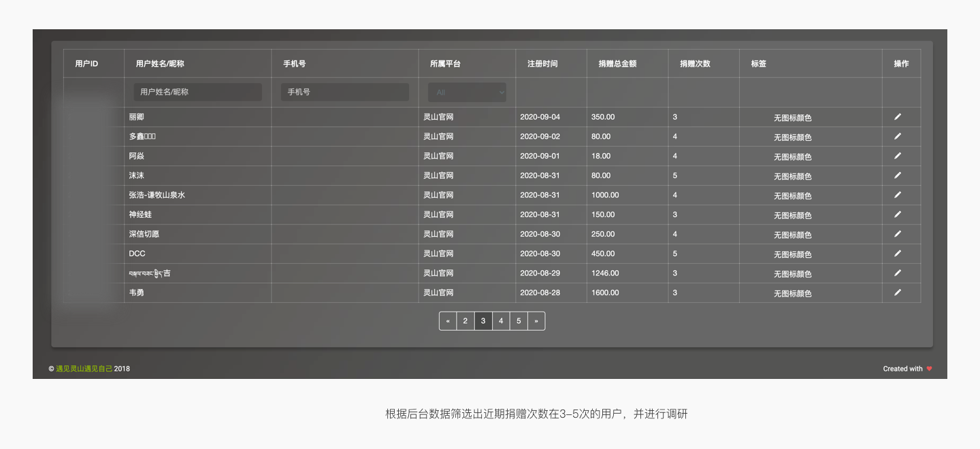The width and height of the screenshot is (980, 449).
Task: Focus the 手机号 filter input
Action: pyautogui.click(x=345, y=92)
